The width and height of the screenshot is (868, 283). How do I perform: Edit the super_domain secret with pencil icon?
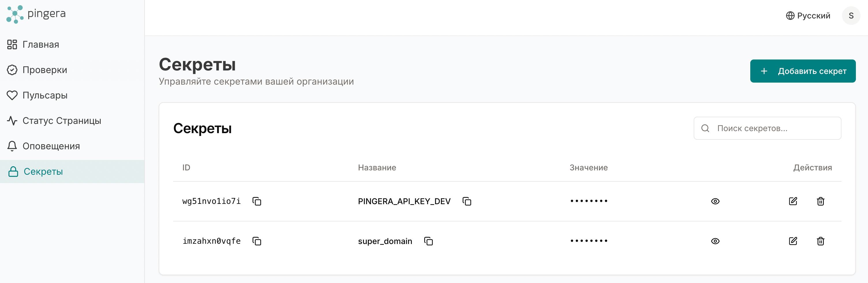pyautogui.click(x=793, y=241)
